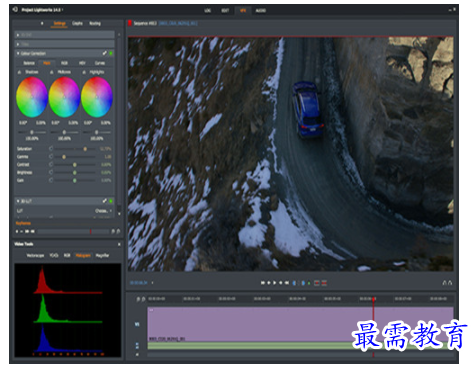476x367 pixels.
Task: Open the Routing tab
Action: pos(95,23)
